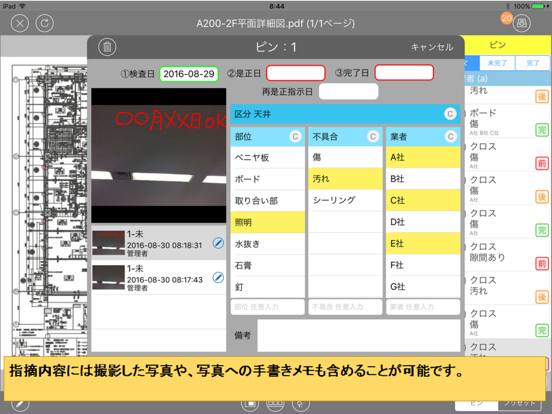Image resolution: width=552 pixels, height=414 pixels.
Task: Deselect 汚れ in 不具合 list
Action: point(345,179)
